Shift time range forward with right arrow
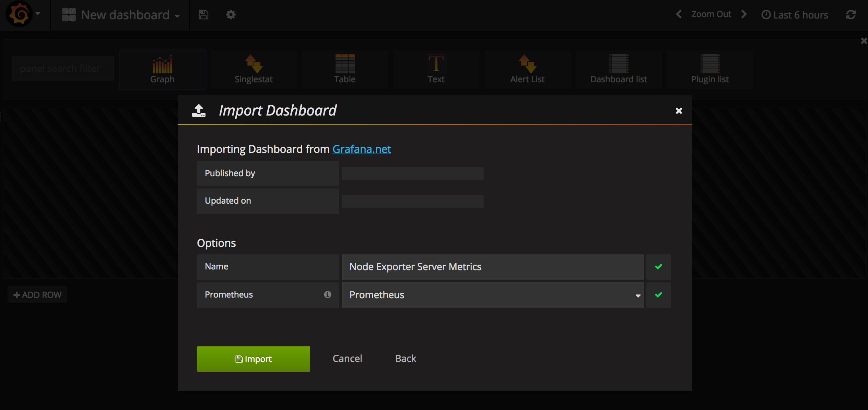 [744, 14]
